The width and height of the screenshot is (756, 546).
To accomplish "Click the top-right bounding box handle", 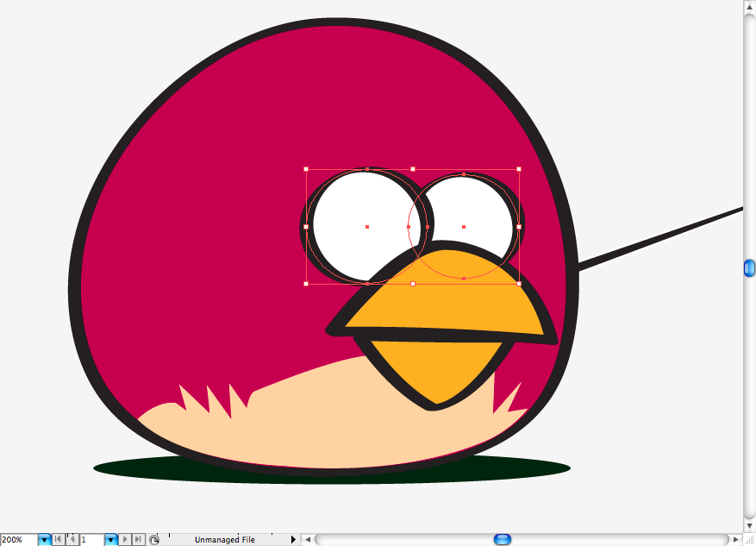I will pos(519,169).
